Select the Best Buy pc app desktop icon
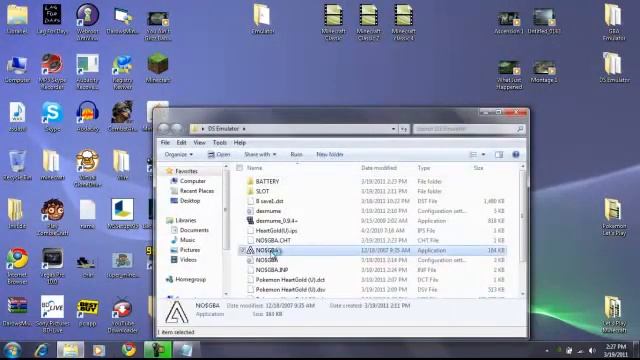Screen dimensions: 640x360 point(87,313)
